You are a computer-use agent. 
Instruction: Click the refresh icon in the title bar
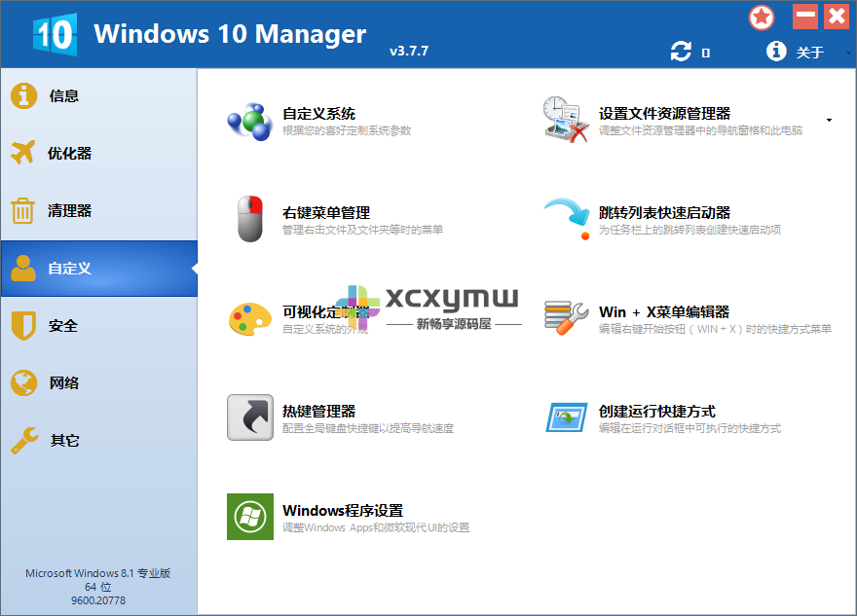(682, 51)
